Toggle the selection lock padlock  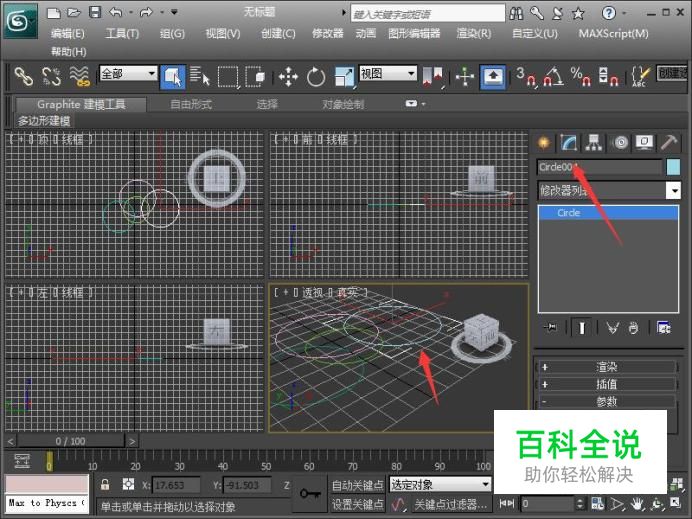point(105,484)
